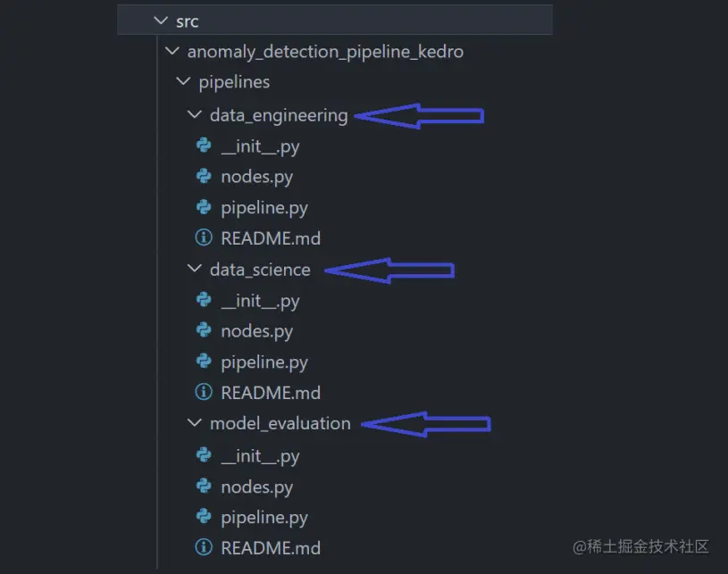Select pipeline.py in data_engineering

click(263, 207)
